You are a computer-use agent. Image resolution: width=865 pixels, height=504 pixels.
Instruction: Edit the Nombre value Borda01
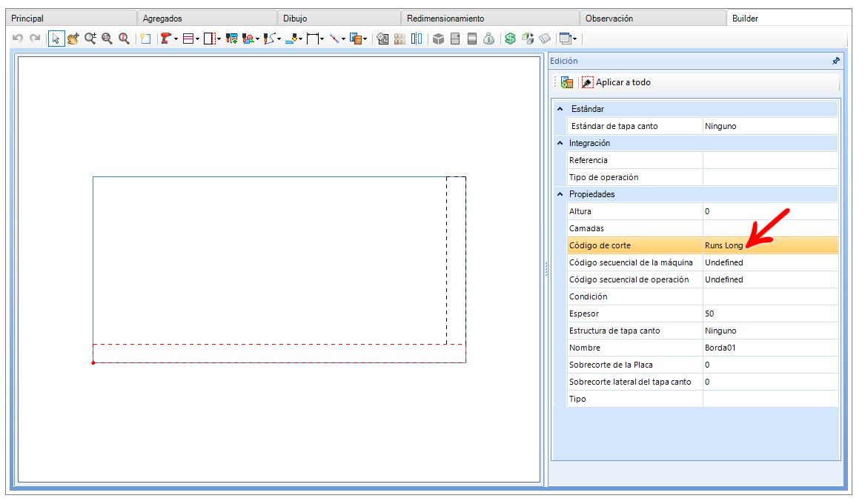pyautogui.click(x=771, y=348)
